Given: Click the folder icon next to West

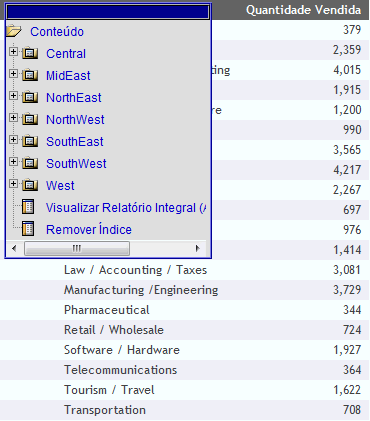Looking at the screenshot, I should click(x=30, y=185).
